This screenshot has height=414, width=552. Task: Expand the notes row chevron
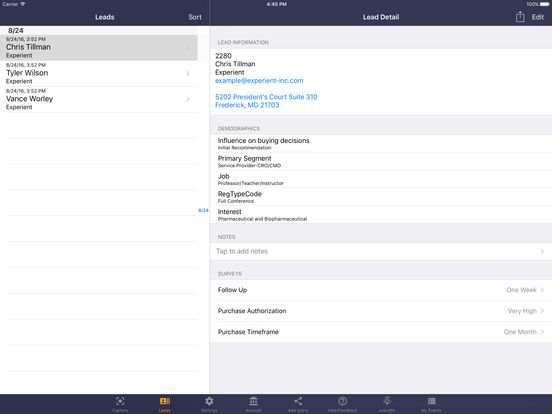click(x=542, y=251)
